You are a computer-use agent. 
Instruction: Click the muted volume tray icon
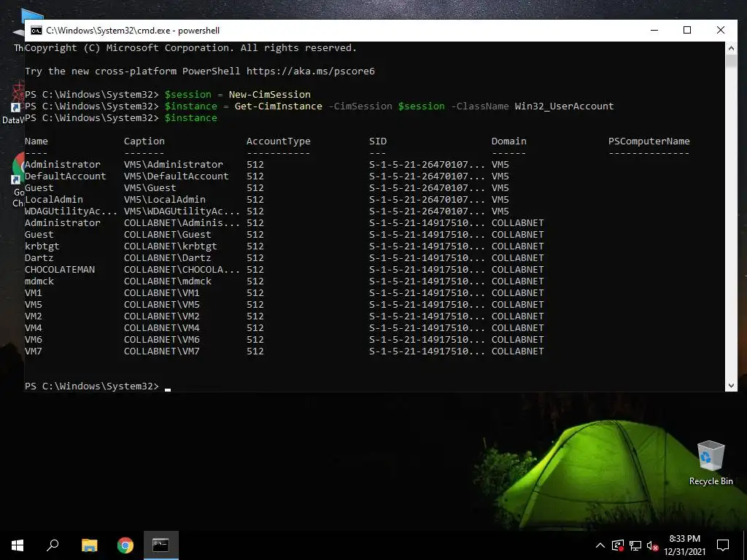(653, 545)
